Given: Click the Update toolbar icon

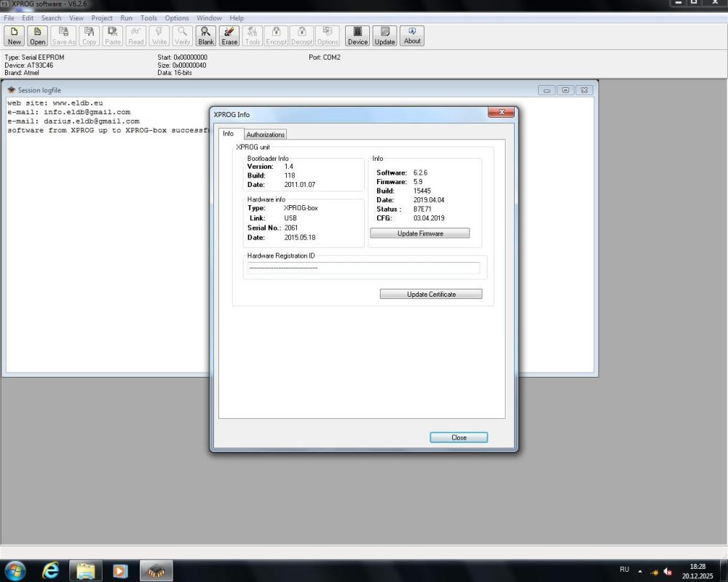Looking at the screenshot, I should click(385, 36).
